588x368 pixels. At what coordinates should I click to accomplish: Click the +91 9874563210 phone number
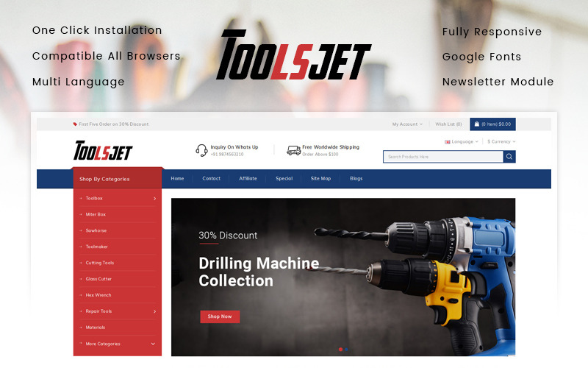pos(227,155)
